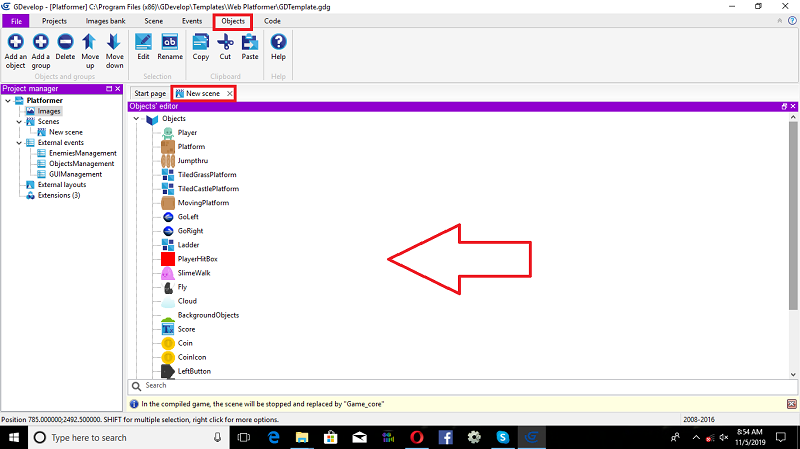Show hidden system tray icons

click(x=696, y=437)
